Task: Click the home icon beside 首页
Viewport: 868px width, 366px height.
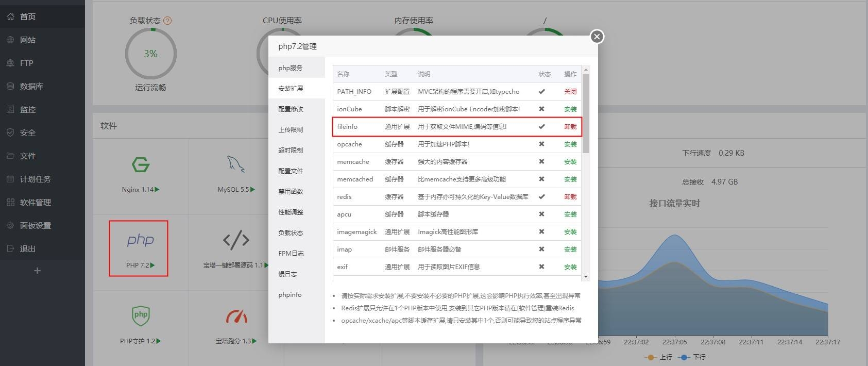Action: 10,16
